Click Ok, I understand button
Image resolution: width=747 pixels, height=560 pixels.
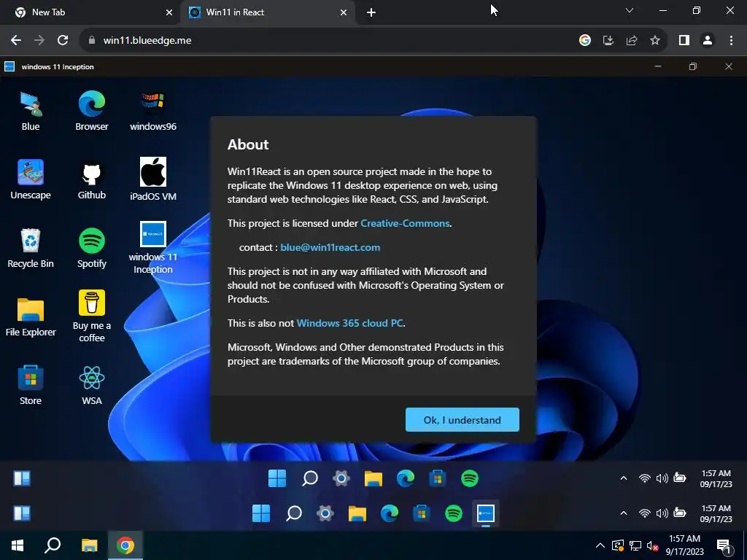coord(462,419)
